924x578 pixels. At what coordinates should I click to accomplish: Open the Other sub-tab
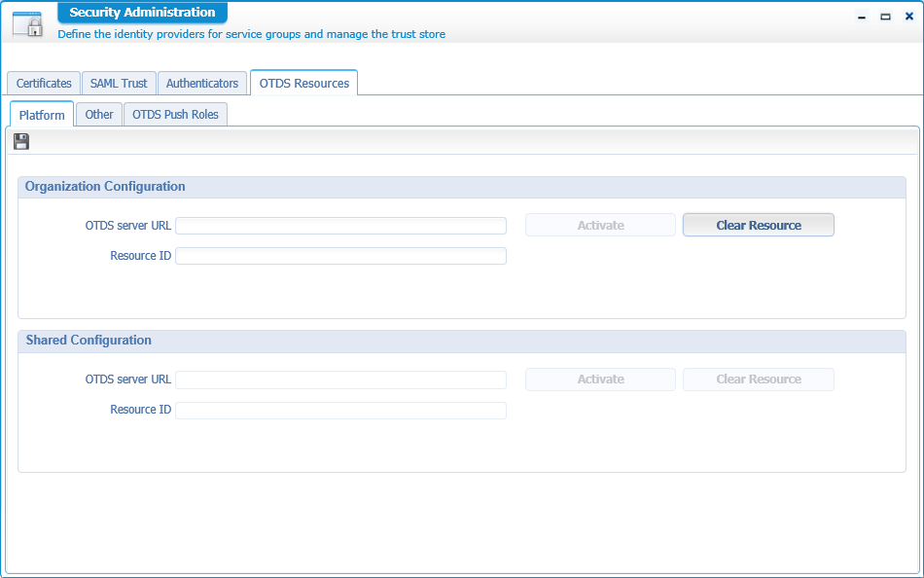point(99,115)
